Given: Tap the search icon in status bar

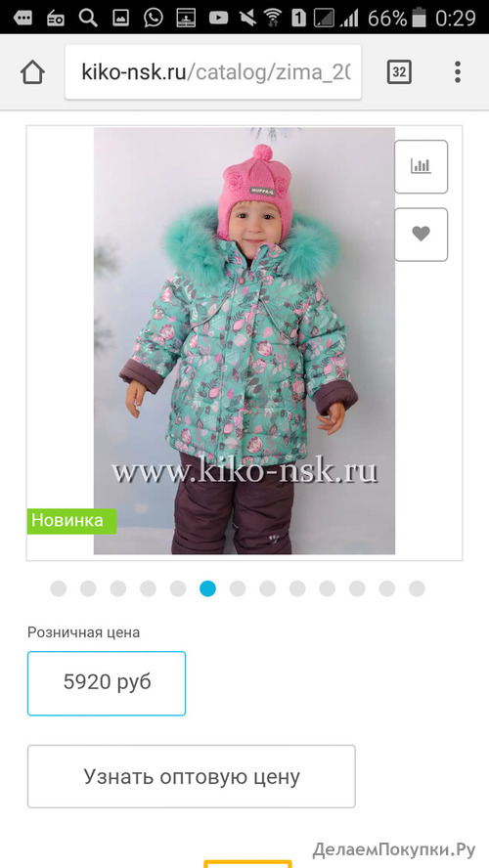Looking at the screenshot, I should point(88,18).
